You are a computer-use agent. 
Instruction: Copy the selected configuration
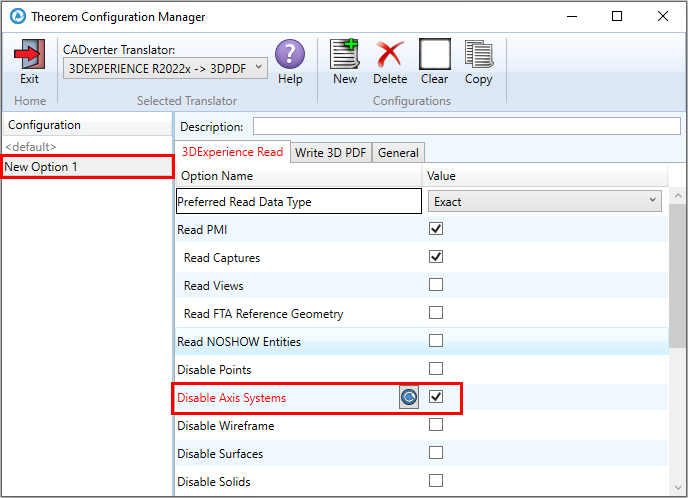tap(479, 54)
